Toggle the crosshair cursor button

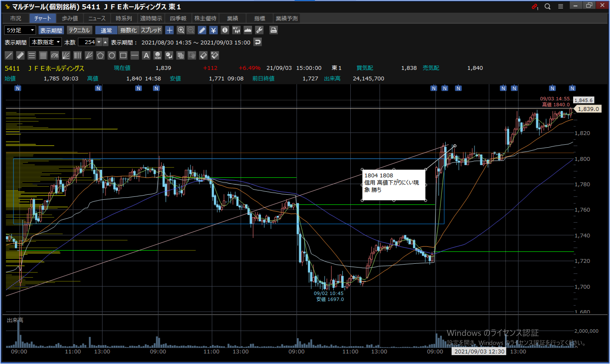(x=169, y=30)
